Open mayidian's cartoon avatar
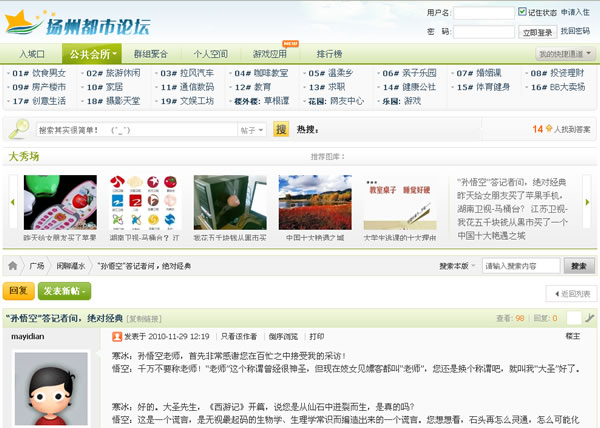This screenshot has height=428, width=600. point(51,389)
